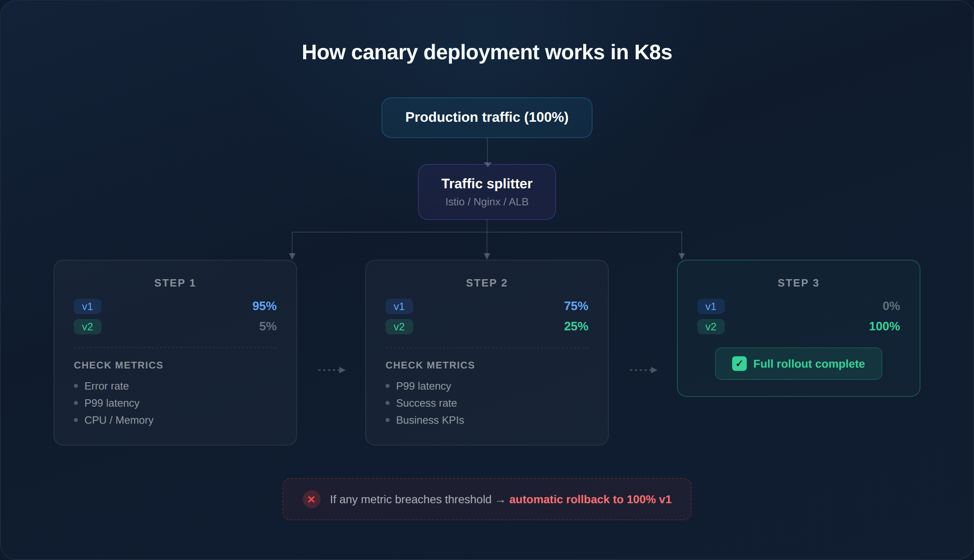
Task: Expand the dashed arrow between Step 1 and 2
Action: pyautogui.click(x=332, y=370)
